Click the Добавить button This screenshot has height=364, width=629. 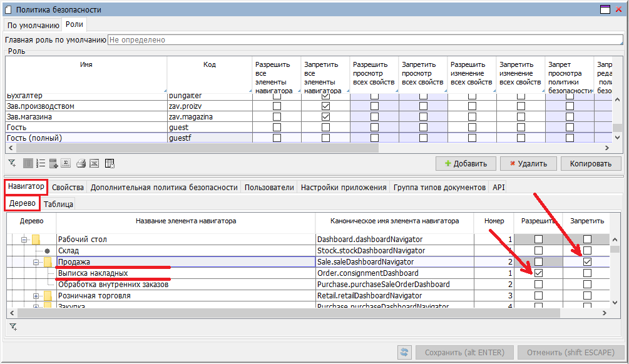point(466,164)
